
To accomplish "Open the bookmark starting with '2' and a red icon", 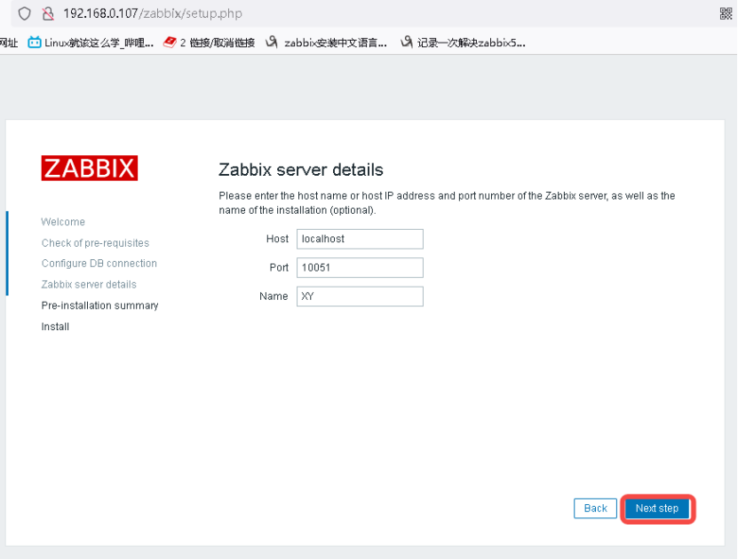I will click(209, 43).
